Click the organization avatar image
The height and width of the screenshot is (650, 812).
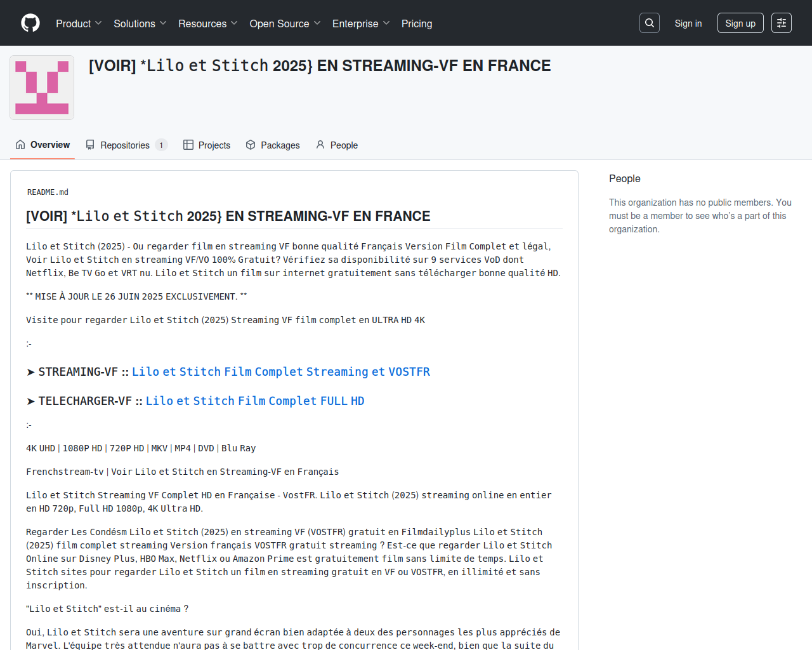[x=42, y=88]
